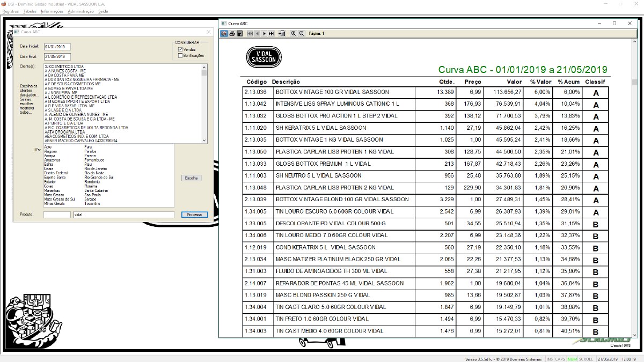Save the report with the diskette icon
644x362 pixels.
(x=239, y=33)
